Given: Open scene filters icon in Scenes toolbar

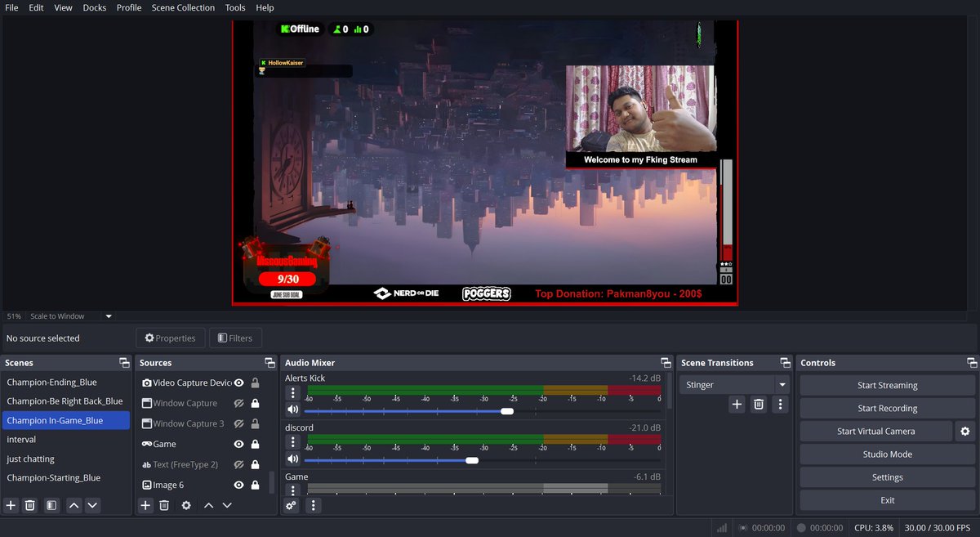Looking at the screenshot, I should [x=51, y=506].
